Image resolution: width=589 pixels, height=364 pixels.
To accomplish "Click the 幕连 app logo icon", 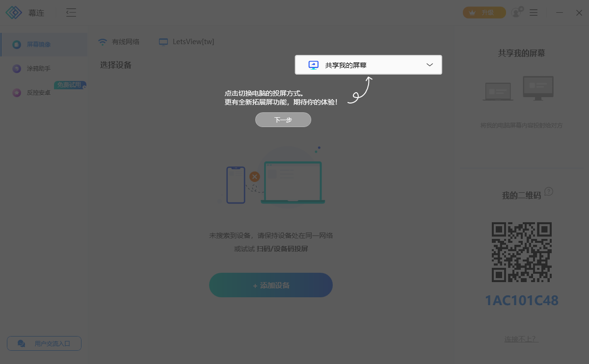I will [x=14, y=13].
